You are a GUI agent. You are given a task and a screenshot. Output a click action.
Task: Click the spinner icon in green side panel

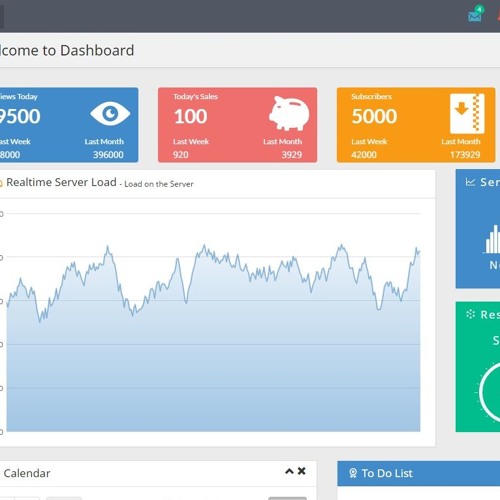[x=470, y=314]
